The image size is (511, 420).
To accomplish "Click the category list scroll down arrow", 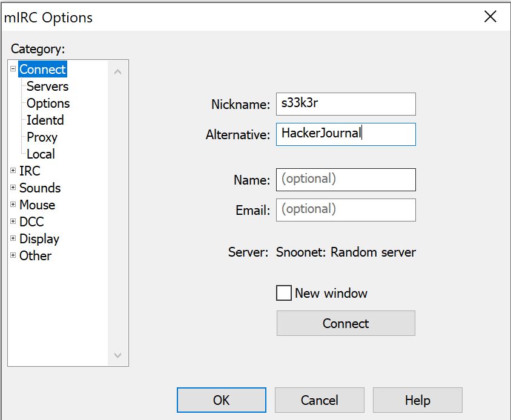I will pos(117,355).
